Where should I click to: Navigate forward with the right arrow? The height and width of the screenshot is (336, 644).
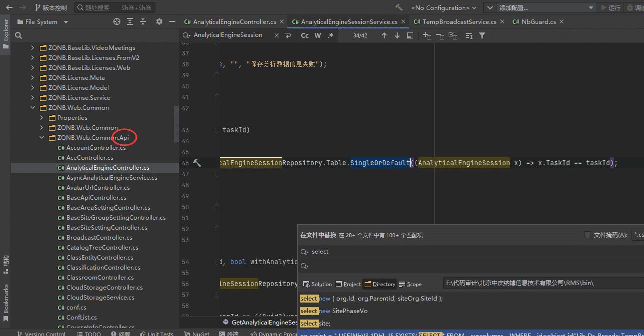coord(22,7)
